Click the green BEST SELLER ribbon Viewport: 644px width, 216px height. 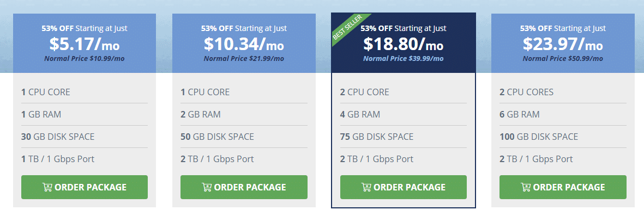(x=347, y=28)
